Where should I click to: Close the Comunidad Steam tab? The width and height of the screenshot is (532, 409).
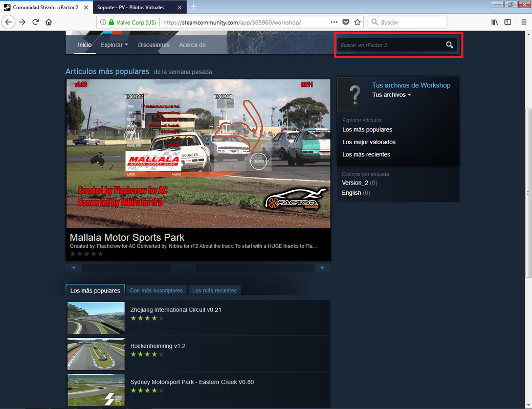86,7
